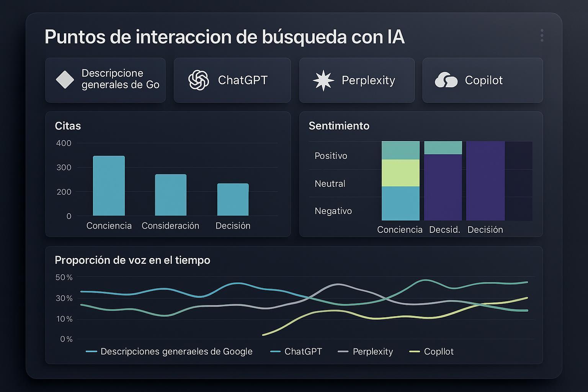Select the ChatGPT card label at top

(x=243, y=80)
